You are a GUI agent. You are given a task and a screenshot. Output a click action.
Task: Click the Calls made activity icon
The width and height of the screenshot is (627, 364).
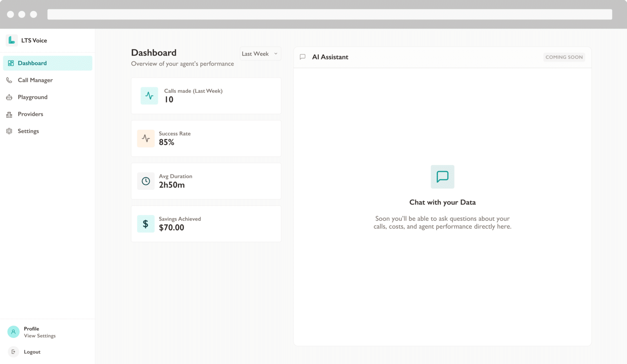(x=149, y=95)
